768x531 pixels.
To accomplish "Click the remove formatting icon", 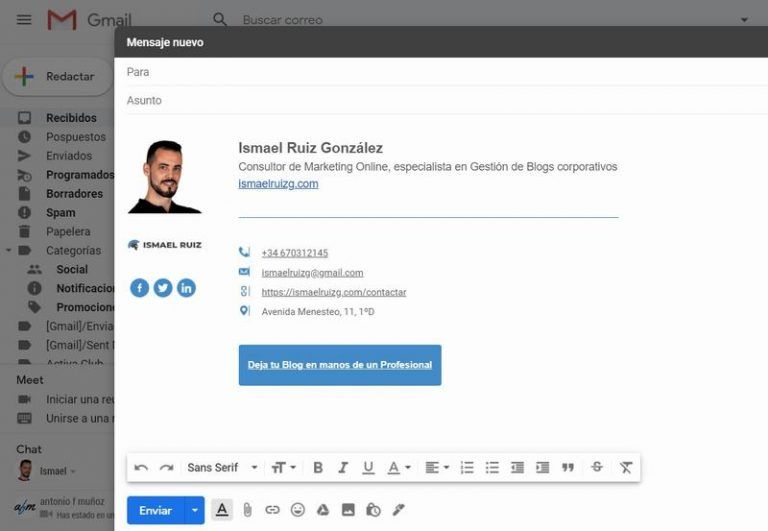I will pyautogui.click(x=626, y=468).
